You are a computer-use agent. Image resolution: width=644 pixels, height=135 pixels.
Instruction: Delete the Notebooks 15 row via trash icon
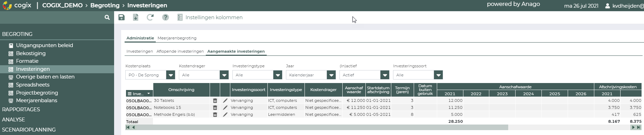pyautogui.click(x=215, y=107)
